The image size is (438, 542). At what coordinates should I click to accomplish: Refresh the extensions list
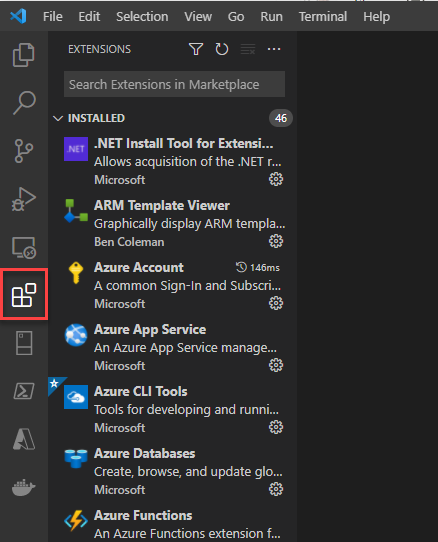click(222, 49)
